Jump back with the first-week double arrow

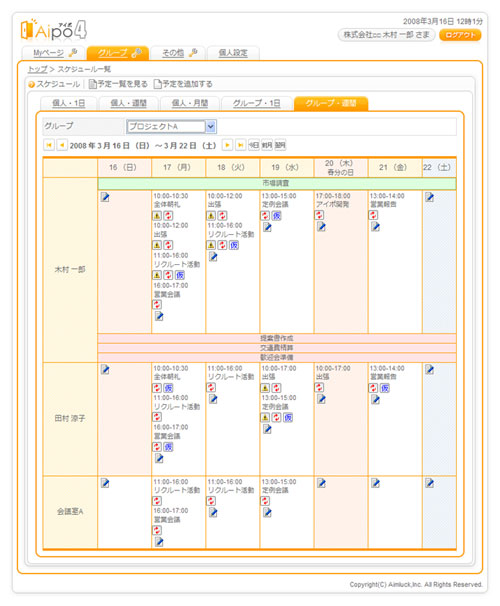[49, 145]
